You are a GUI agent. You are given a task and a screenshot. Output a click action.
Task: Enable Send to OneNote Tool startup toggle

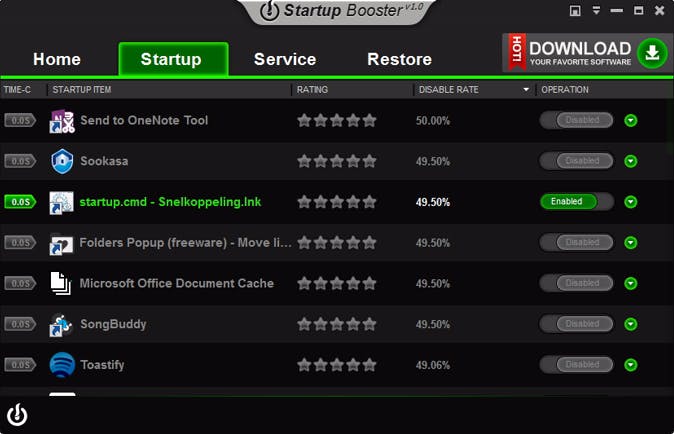pos(576,120)
